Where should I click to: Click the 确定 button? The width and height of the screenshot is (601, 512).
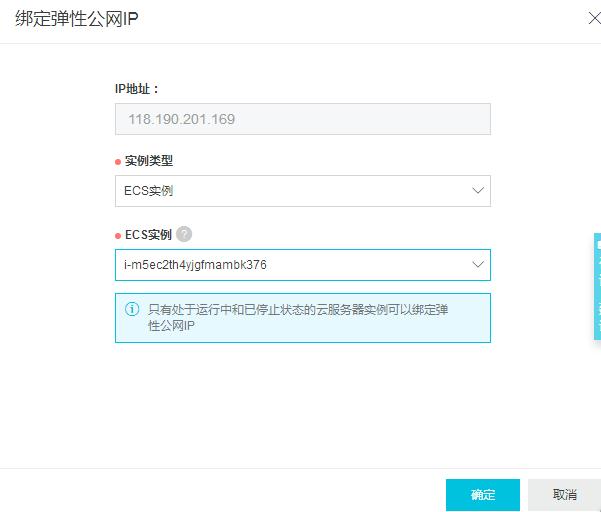coord(483,494)
